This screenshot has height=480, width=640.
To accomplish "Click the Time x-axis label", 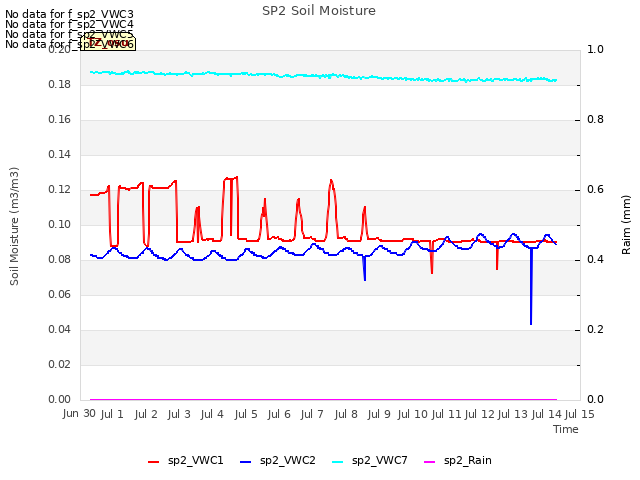I will coord(566,429).
